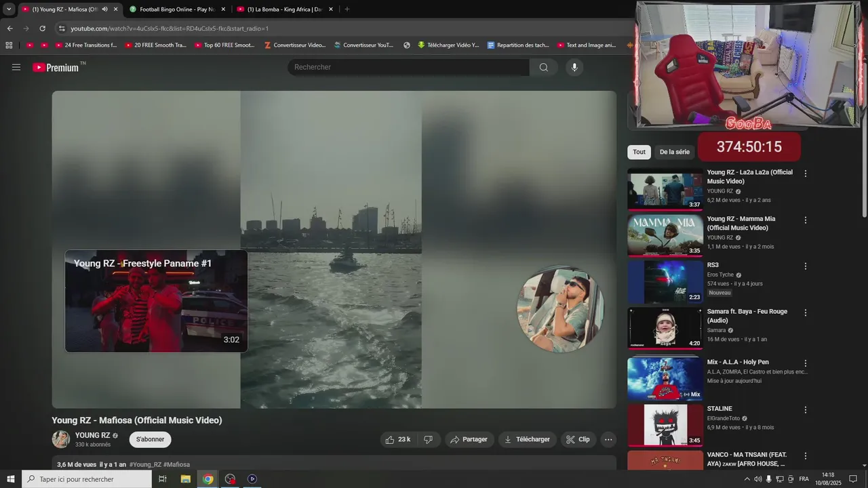Open options menu for Mamma Mia video

[x=806, y=220]
